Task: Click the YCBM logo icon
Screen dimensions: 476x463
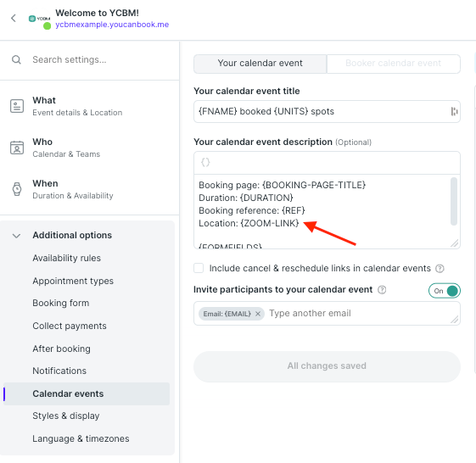Action: tap(40, 19)
